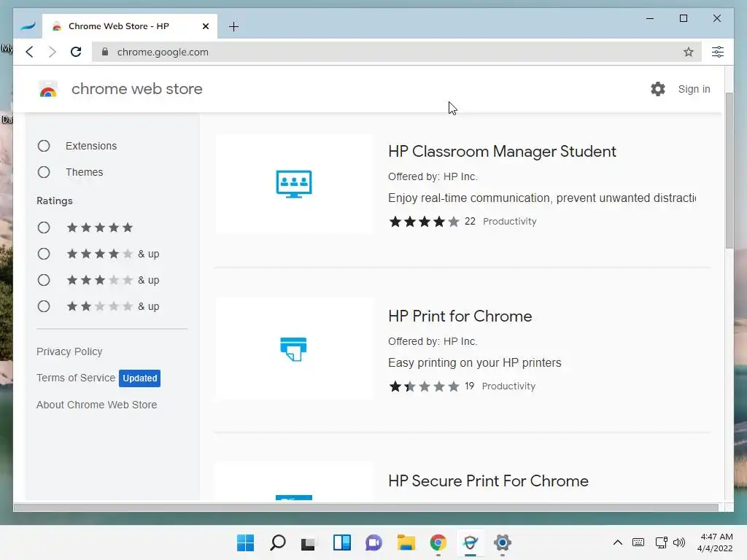The height and width of the screenshot is (560, 747).
Task: Open the Privacy Policy link
Action: 69,351
